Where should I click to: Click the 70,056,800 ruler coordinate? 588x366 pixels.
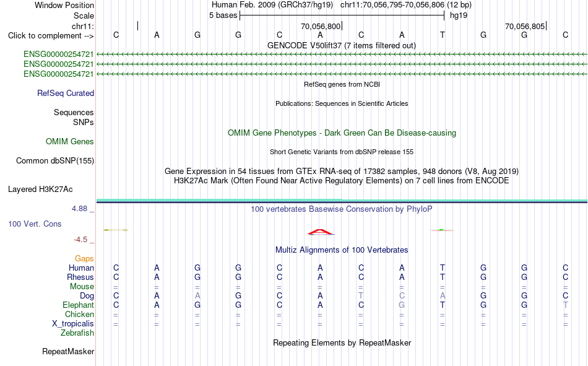coord(321,26)
